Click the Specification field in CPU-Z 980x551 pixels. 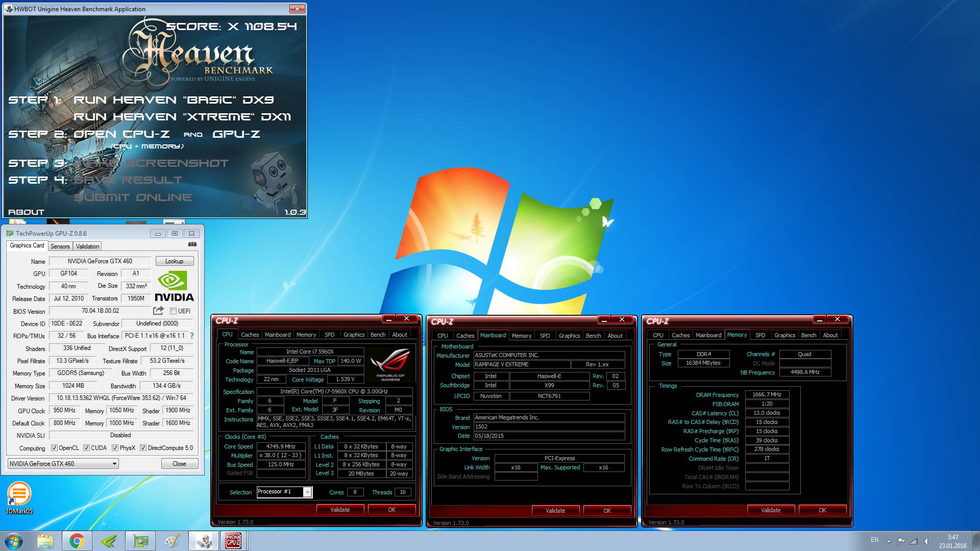pos(334,391)
